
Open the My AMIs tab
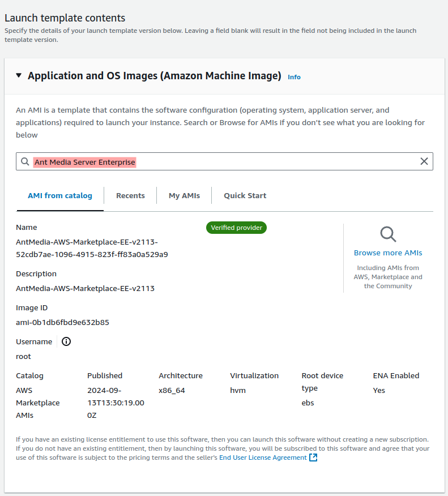[x=184, y=195]
